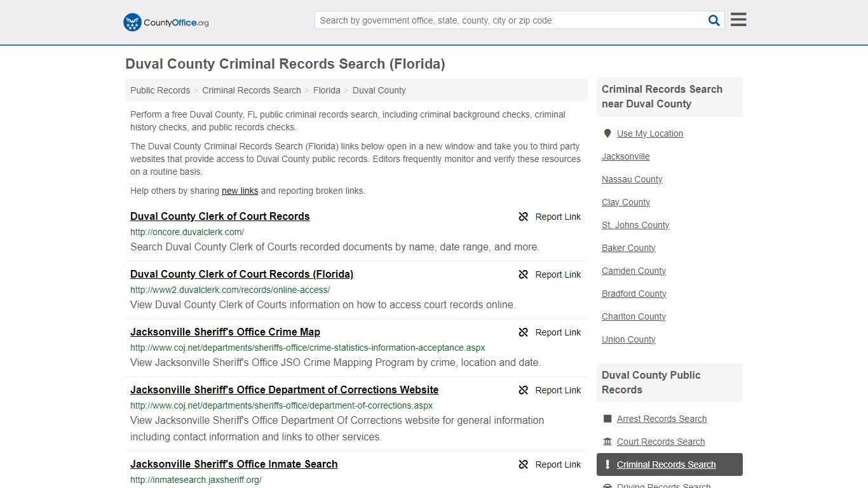Select Baker County link
This screenshot has height=488, width=868.
628,248
